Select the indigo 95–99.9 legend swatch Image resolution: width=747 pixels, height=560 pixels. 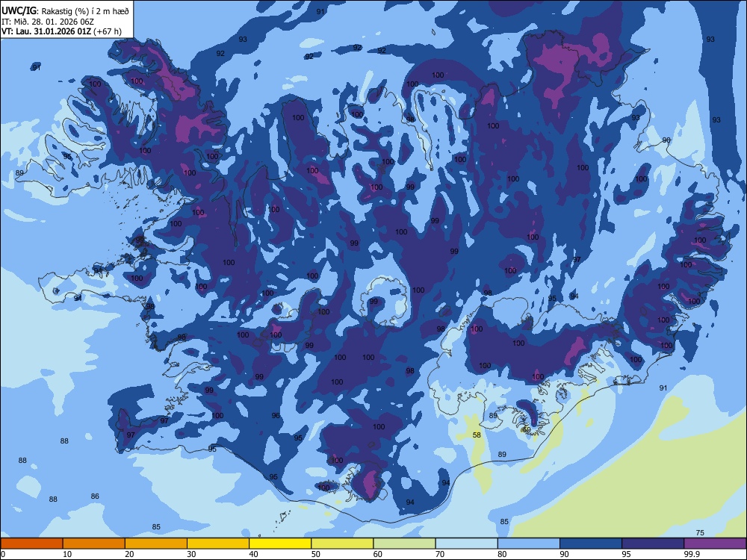[653, 544]
